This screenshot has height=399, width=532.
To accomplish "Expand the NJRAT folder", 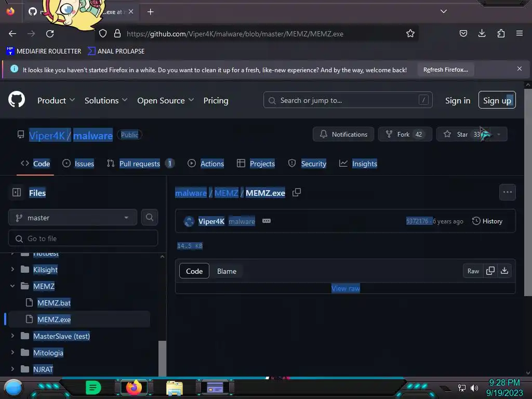I will click(x=12, y=369).
